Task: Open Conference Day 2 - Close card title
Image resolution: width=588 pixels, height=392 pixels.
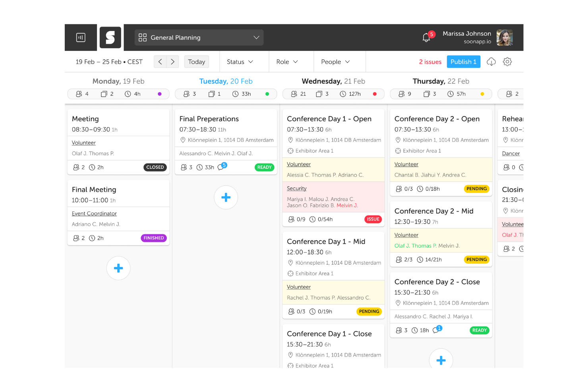Action: pyautogui.click(x=437, y=282)
